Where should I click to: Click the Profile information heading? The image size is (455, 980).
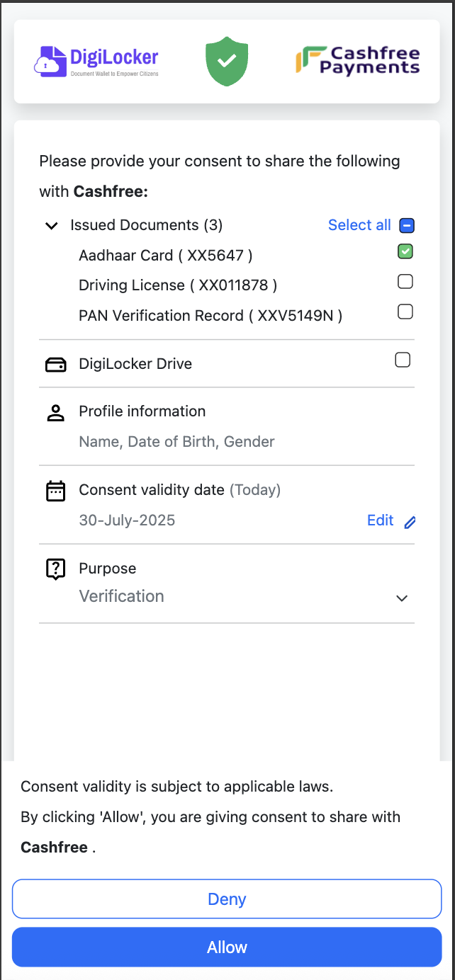pyautogui.click(x=142, y=411)
